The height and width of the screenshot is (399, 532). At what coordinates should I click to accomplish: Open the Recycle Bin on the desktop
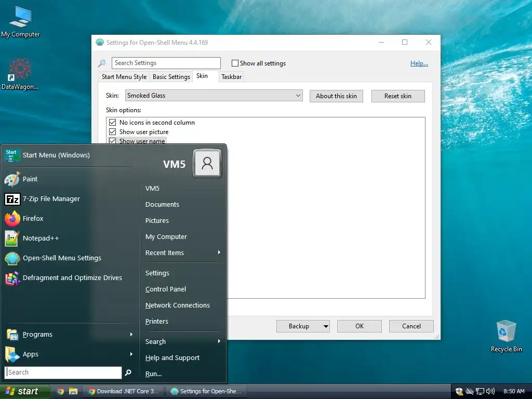click(506, 336)
